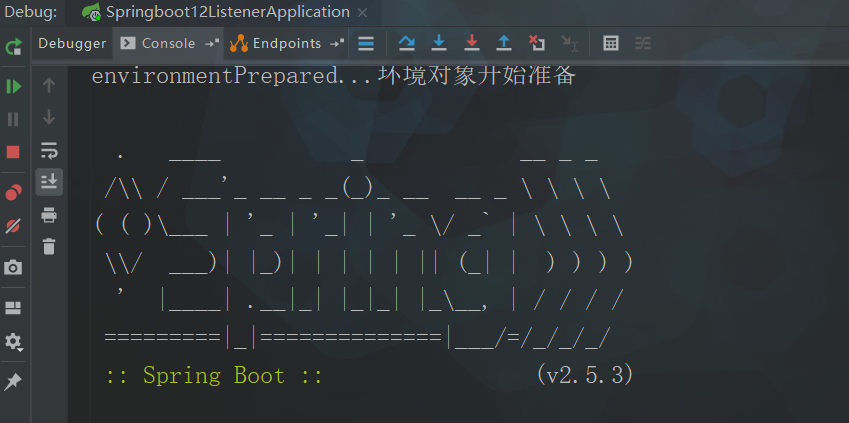Rerun the Springboot12ListenerApplication debug session
Viewport: 849px width, 423px height.
coord(14,46)
